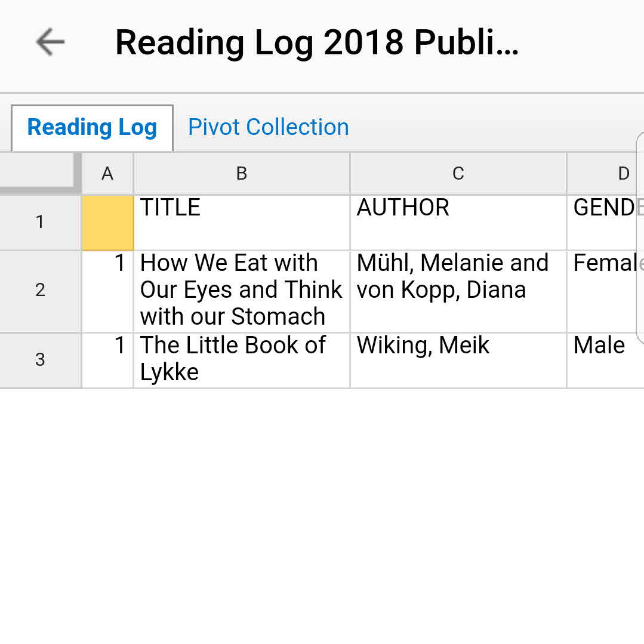Click the TITLE header cell
Image resolution: width=644 pixels, height=644 pixels.
pyautogui.click(x=242, y=222)
